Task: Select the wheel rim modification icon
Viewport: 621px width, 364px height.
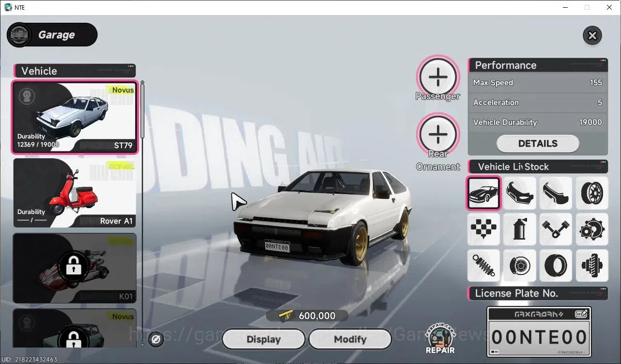Action: pos(592,193)
